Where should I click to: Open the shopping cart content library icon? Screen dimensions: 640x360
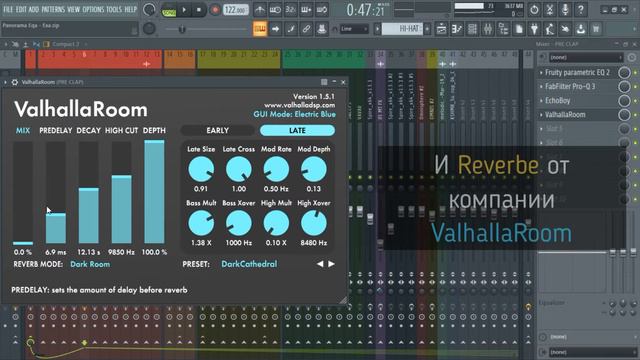[596, 29]
